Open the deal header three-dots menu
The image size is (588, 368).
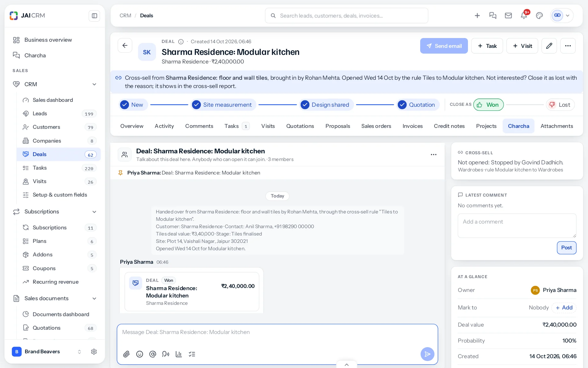click(568, 46)
